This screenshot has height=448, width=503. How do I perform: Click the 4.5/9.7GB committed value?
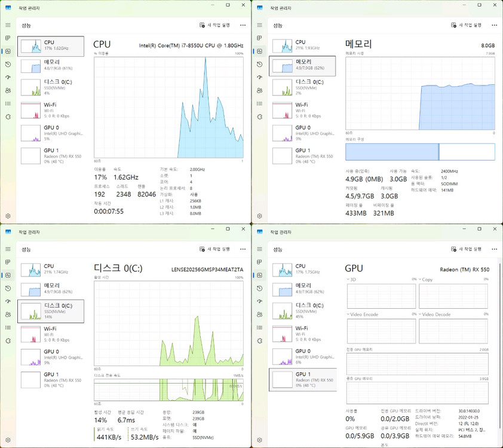(x=360, y=196)
